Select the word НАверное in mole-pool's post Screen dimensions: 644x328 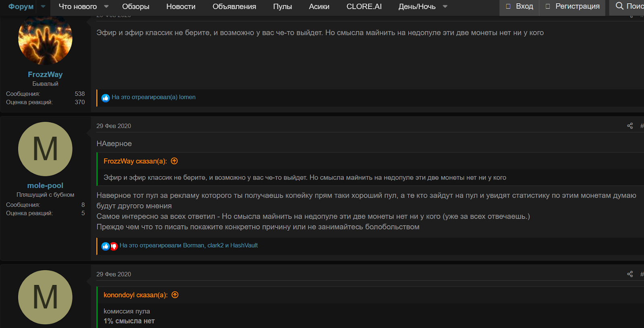pos(114,143)
